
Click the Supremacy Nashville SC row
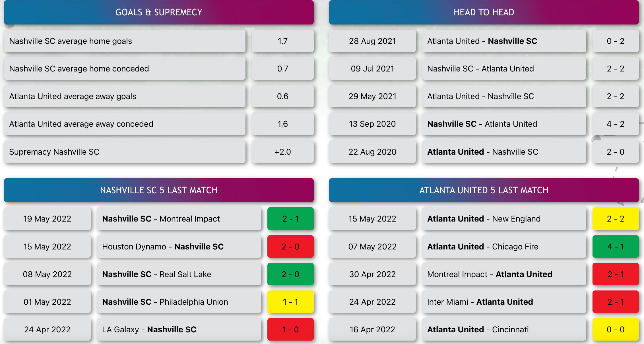[125, 152]
